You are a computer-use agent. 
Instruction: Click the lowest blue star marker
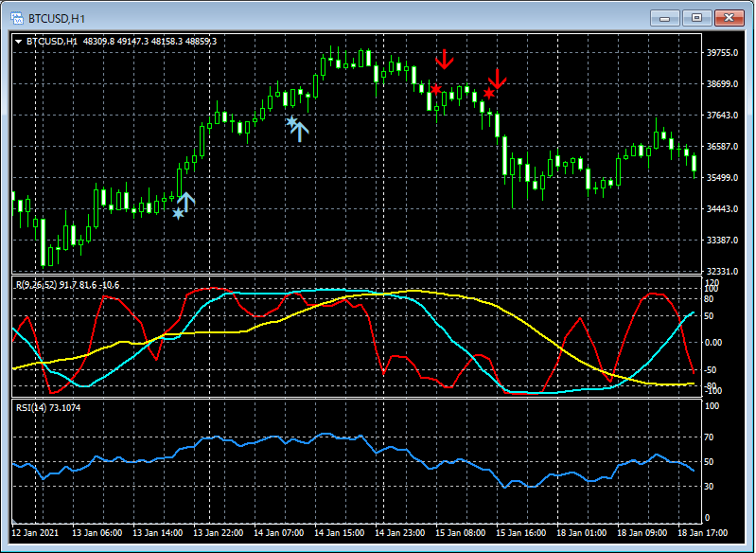pos(178,214)
